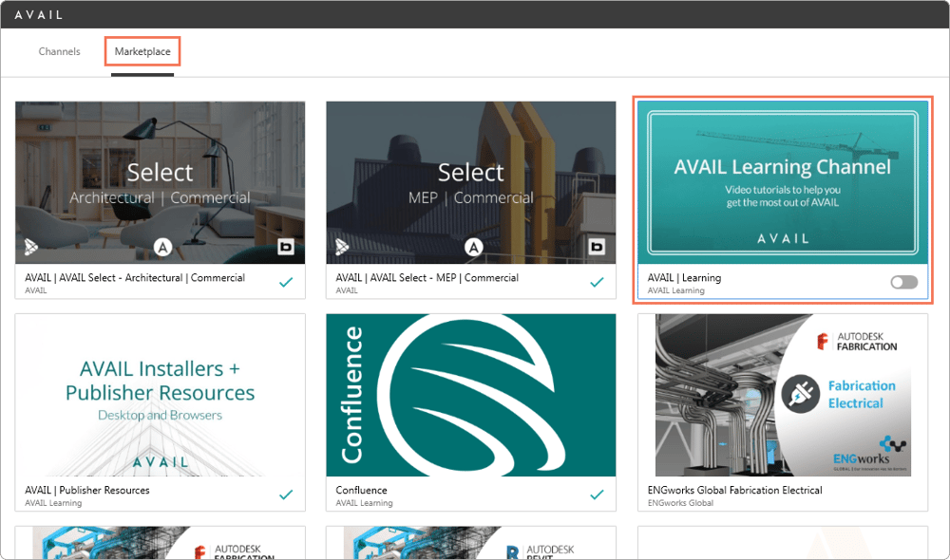The height and width of the screenshot is (560, 950).
Task: Toggle the Confluence channel checkmark
Action: click(x=597, y=495)
